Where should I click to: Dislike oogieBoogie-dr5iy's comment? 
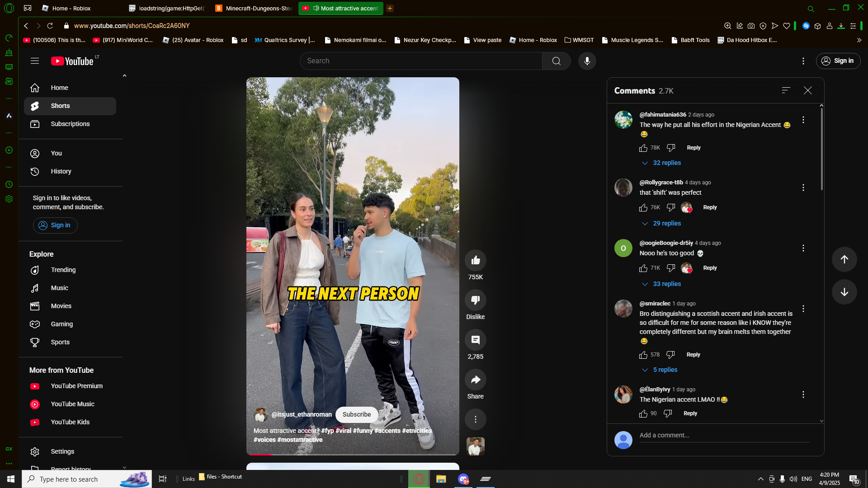(x=671, y=268)
